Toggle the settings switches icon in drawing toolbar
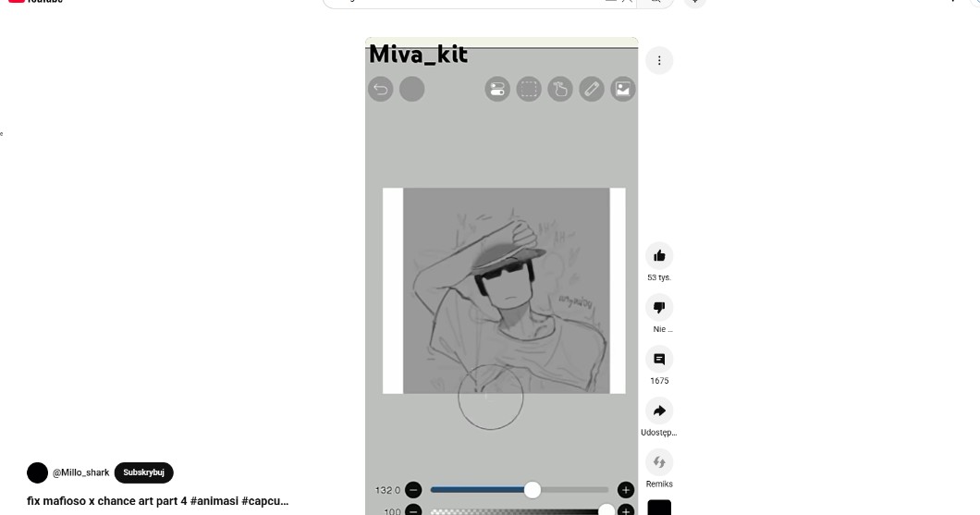980x515 pixels. point(497,89)
